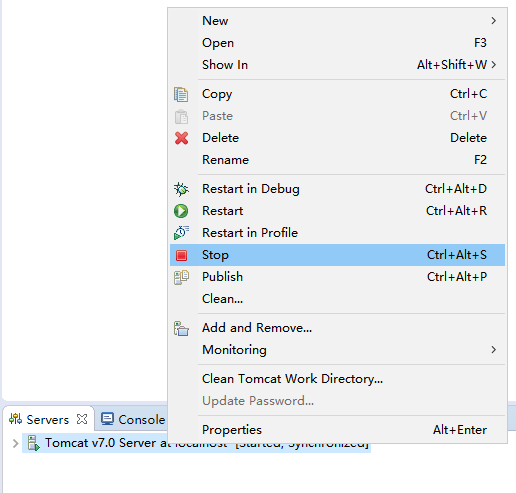Click the red X Delete icon

pyautogui.click(x=181, y=138)
